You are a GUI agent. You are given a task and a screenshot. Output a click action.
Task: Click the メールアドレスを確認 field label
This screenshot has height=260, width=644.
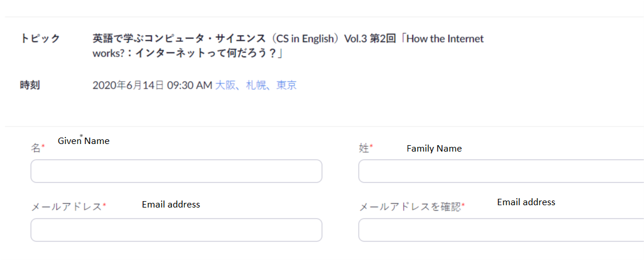click(410, 206)
